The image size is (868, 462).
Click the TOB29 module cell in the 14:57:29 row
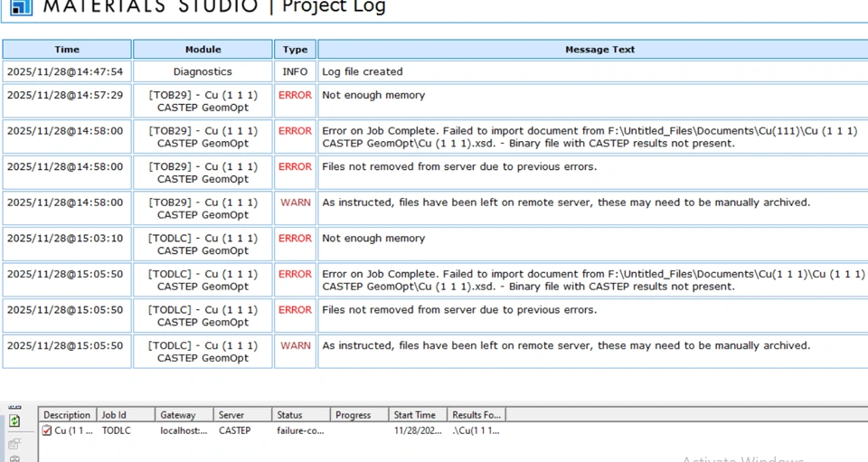[203, 100]
